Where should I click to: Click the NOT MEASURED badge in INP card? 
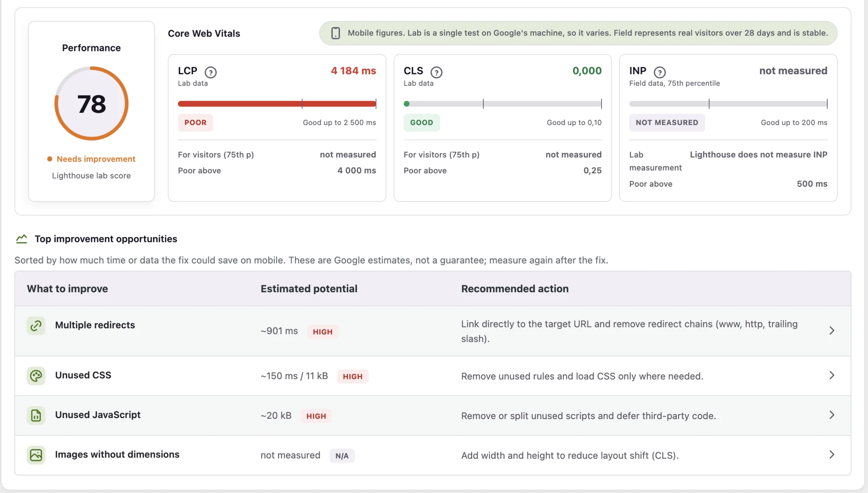pyautogui.click(x=667, y=122)
